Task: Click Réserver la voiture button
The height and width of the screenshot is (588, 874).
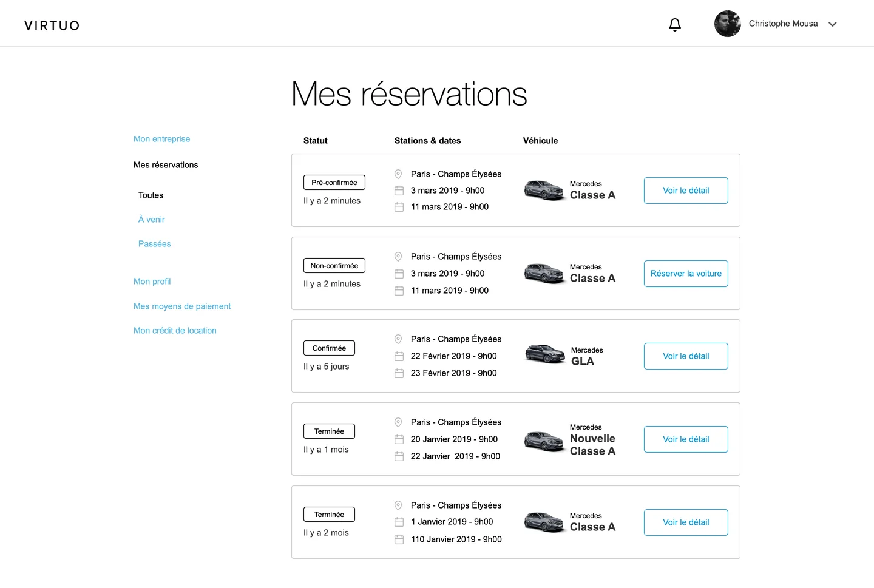Action: click(686, 274)
